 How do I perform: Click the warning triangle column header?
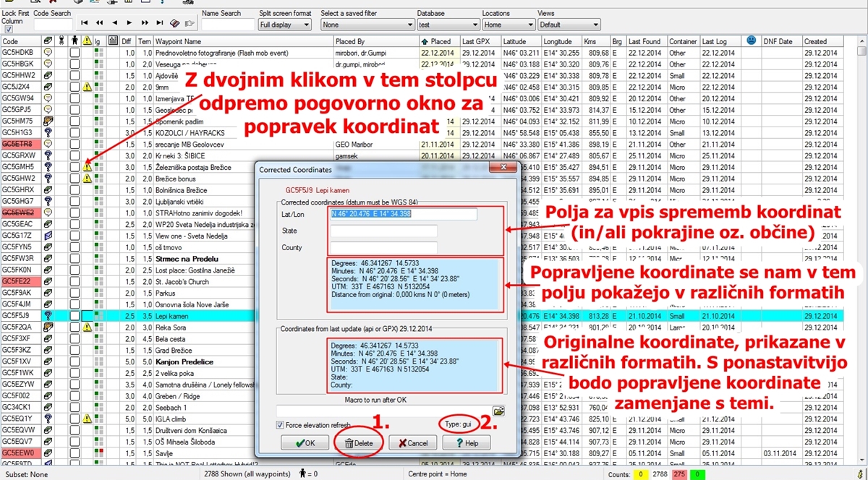click(87, 42)
